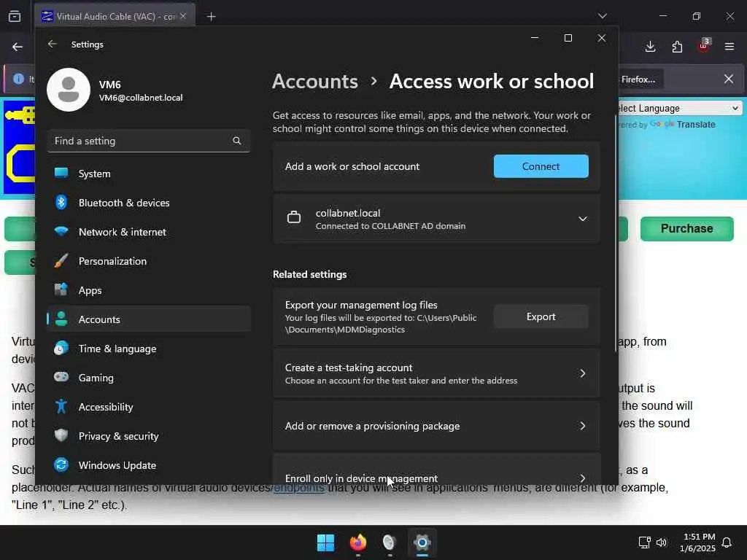Click the Windows Update sync icon
The height and width of the screenshot is (560, 747).
point(61,464)
